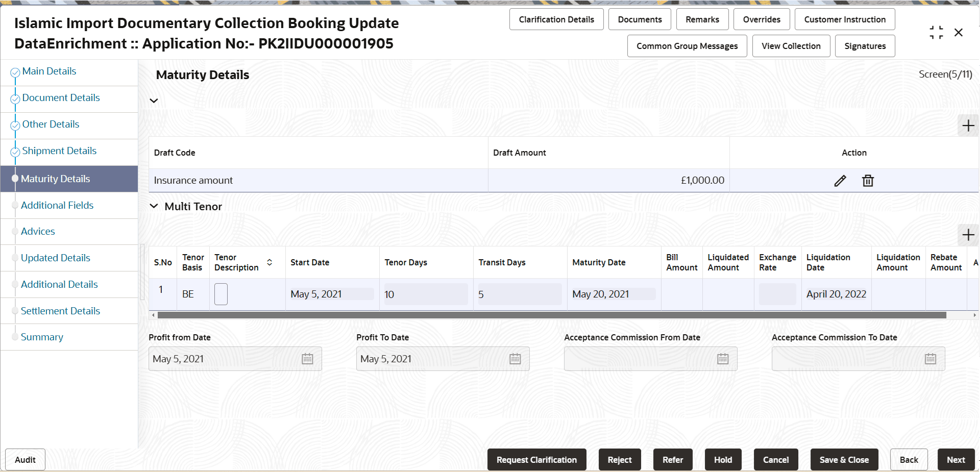This screenshot has height=472, width=980.
Task: Go to Settlement Details step
Action: (x=60, y=311)
